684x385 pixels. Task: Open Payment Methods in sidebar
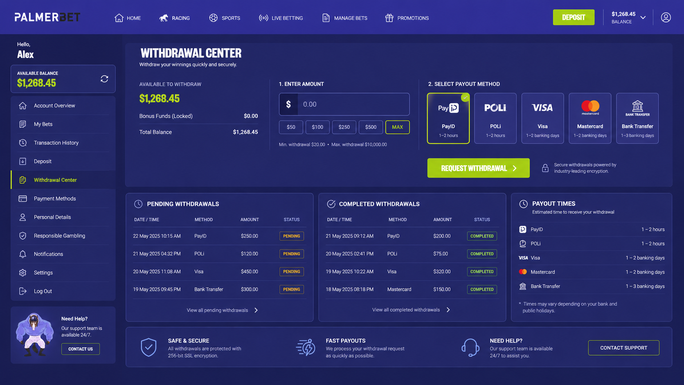click(x=63, y=198)
